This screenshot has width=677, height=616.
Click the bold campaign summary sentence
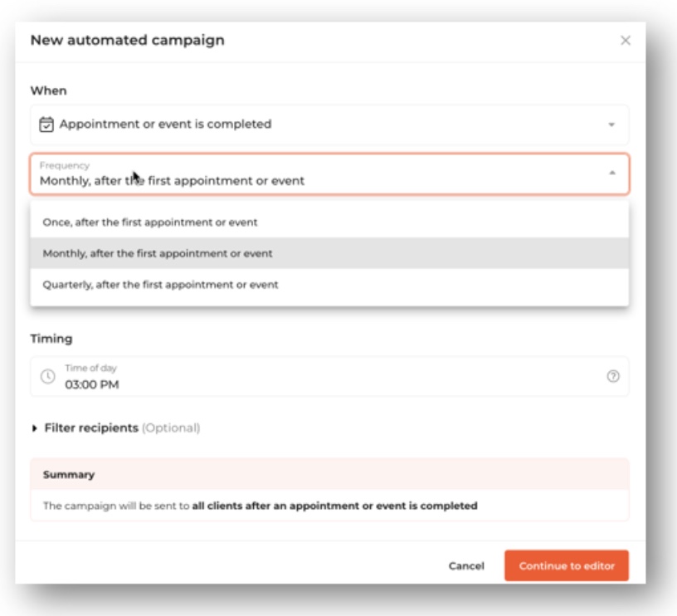[x=334, y=506]
